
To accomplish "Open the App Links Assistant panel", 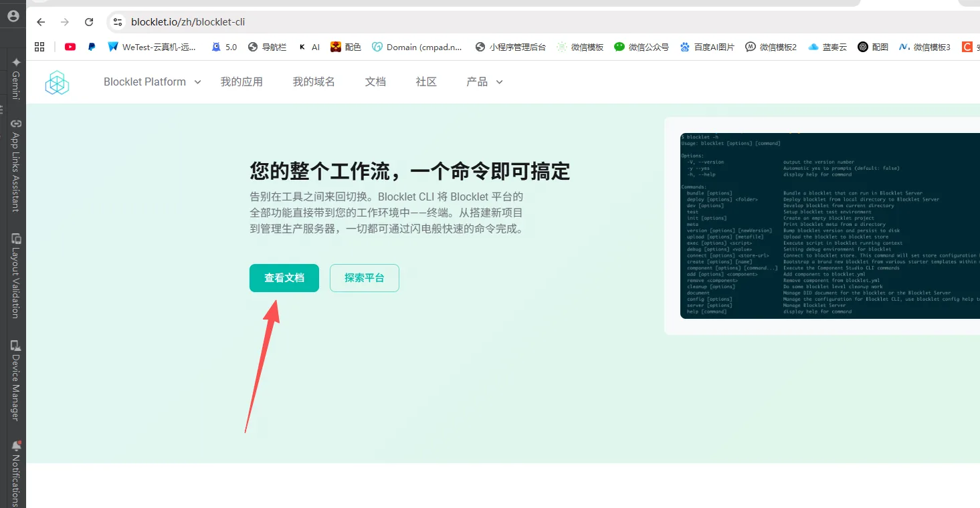I will tap(16, 165).
